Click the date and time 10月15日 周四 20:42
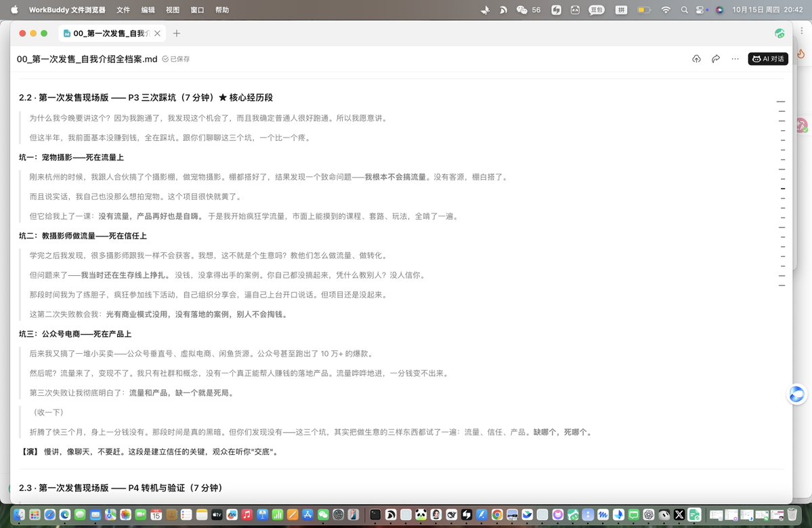 coord(767,10)
